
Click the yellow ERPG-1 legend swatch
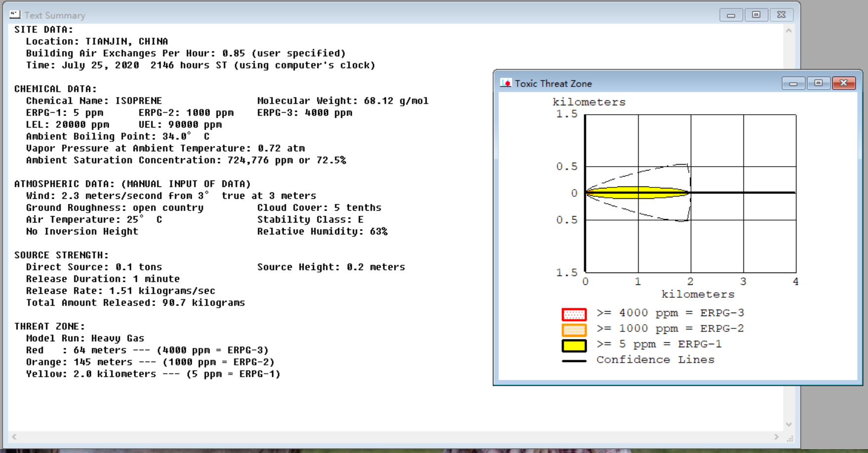[x=574, y=346]
